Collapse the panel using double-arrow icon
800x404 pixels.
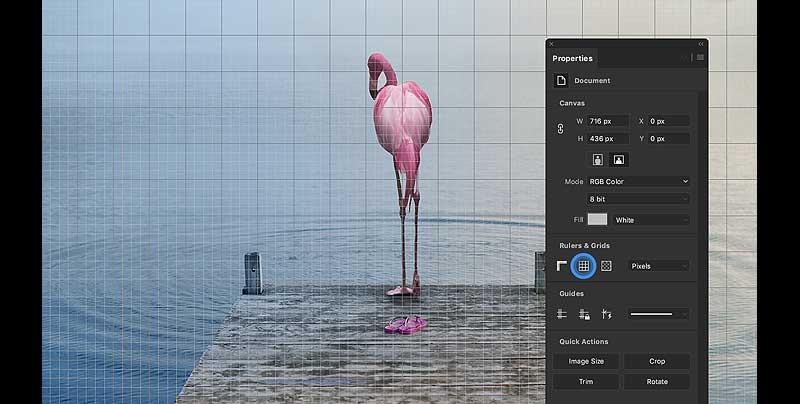click(x=701, y=44)
